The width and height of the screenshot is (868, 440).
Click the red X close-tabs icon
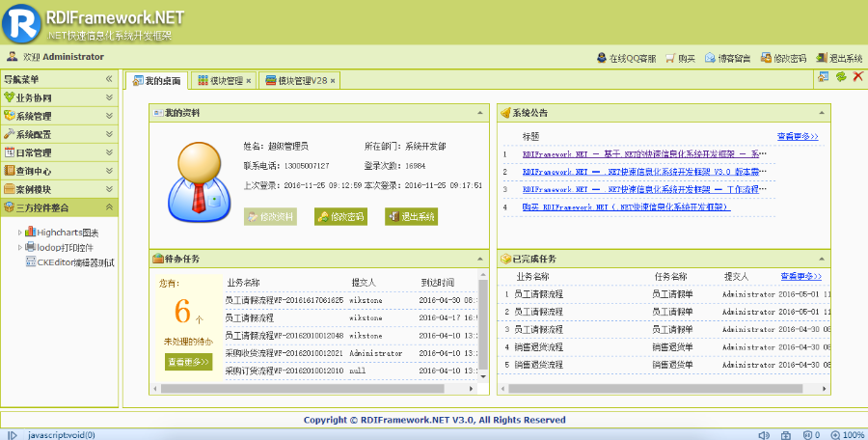(x=858, y=76)
